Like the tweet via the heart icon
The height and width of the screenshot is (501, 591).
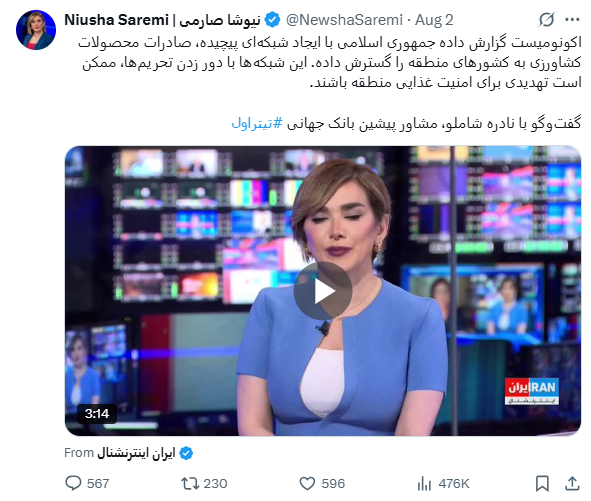[x=307, y=483]
